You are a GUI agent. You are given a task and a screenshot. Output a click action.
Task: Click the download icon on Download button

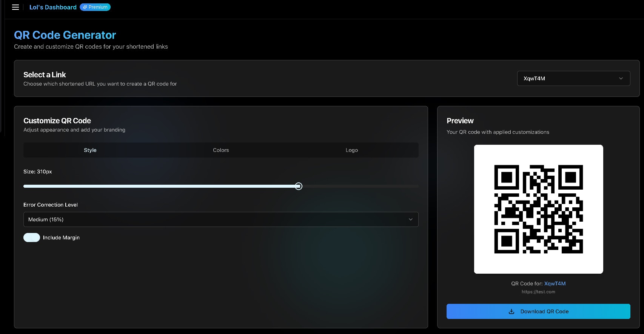point(512,311)
